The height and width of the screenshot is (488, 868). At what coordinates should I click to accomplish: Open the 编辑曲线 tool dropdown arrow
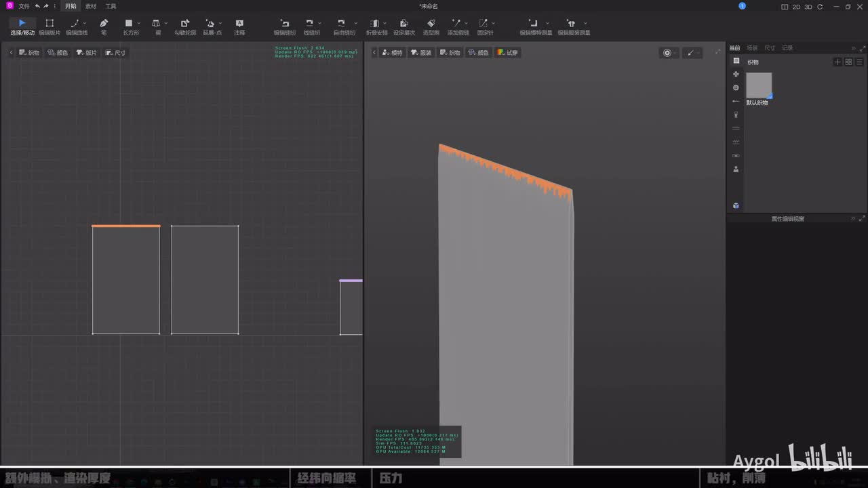(x=85, y=23)
